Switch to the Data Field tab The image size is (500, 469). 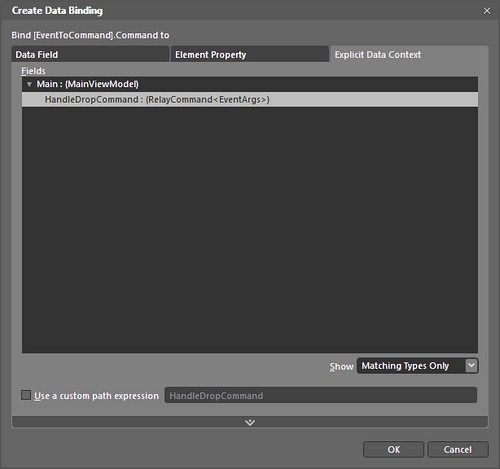click(90, 54)
